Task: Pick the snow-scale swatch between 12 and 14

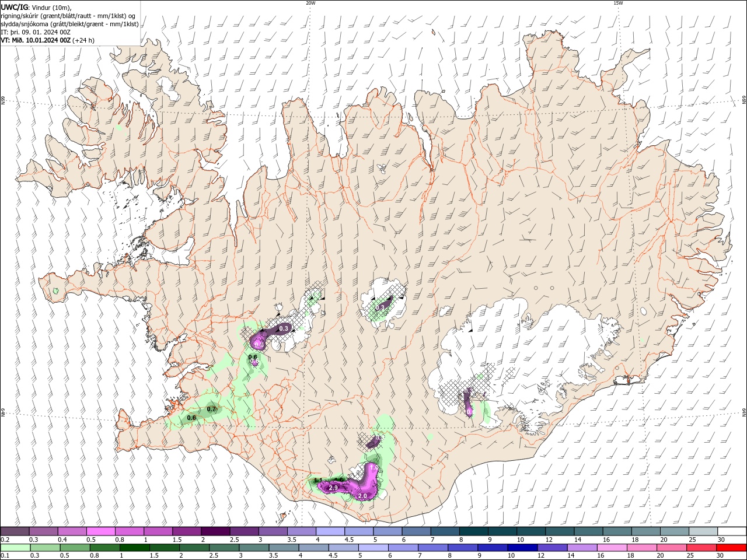Action: (560, 531)
